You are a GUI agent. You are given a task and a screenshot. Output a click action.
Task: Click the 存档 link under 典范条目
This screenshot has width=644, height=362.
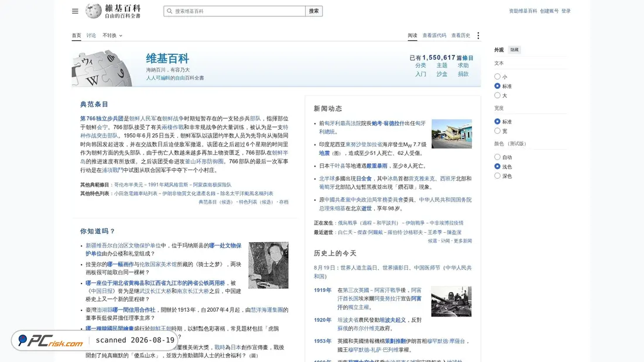(x=284, y=202)
